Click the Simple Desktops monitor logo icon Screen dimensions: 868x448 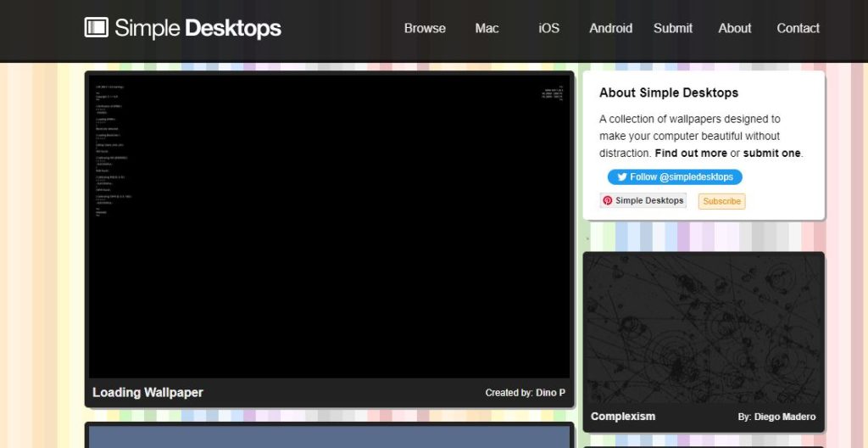(97, 27)
